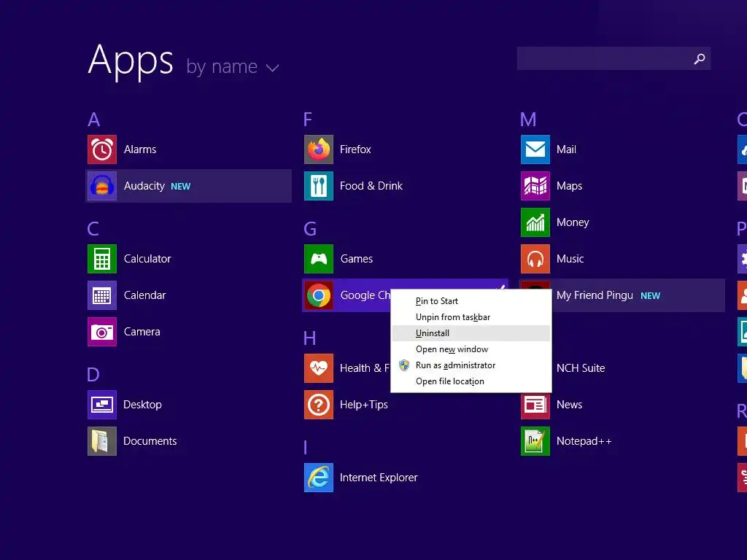The height and width of the screenshot is (560, 747).
Task: Click the 'Notepad++' app name
Action: (x=584, y=441)
